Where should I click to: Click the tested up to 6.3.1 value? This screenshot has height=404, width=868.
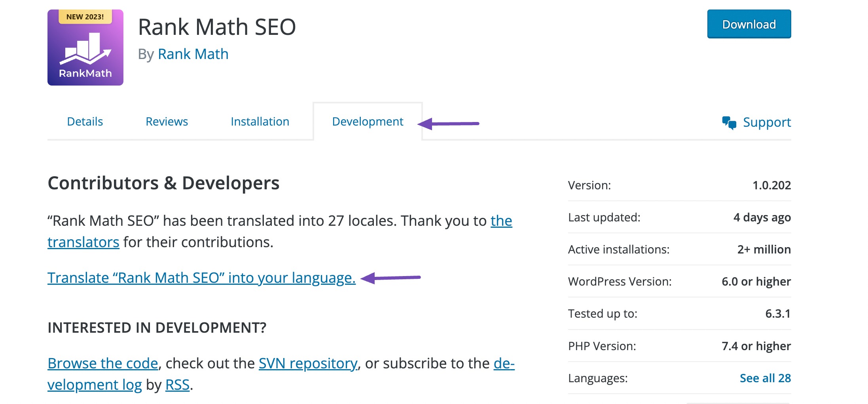(x=778, y=314)
